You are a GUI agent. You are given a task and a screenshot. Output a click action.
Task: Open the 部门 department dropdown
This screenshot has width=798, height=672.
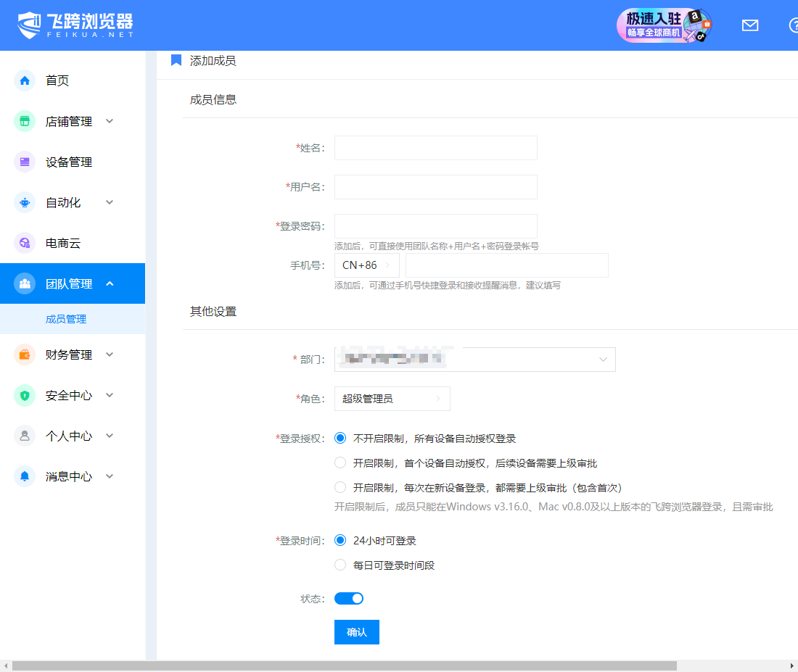click(x=474, y=360)
